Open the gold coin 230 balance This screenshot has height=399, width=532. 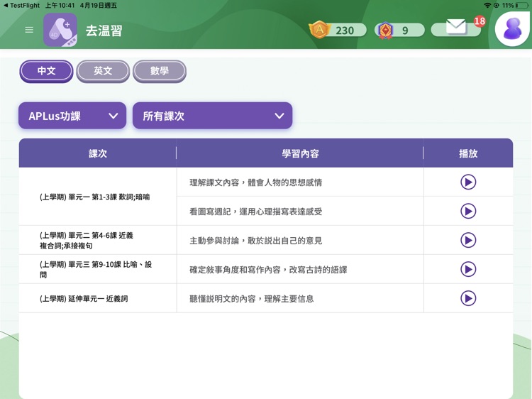(x=338, y=30)
